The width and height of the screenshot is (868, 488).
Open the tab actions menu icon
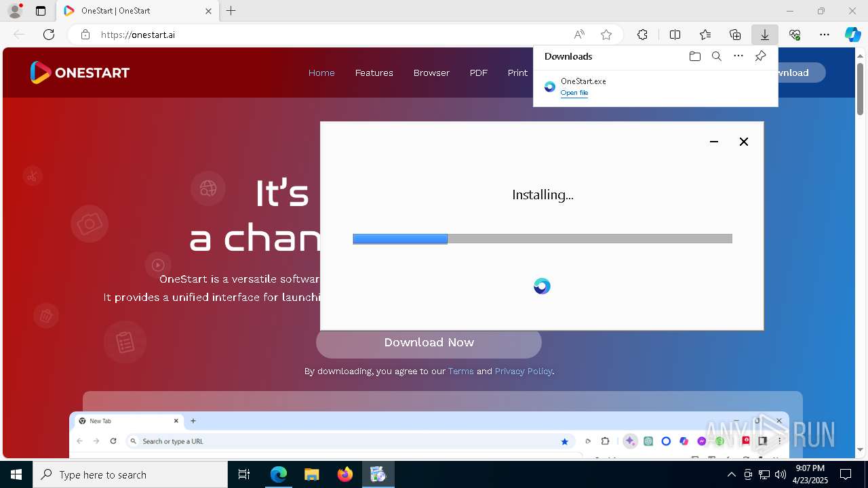click(41, 11)
